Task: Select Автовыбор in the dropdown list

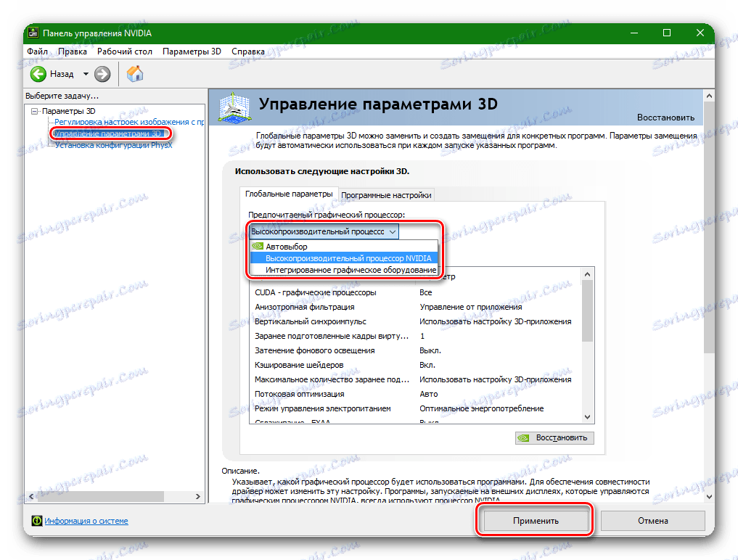Action: click(343, 246)
